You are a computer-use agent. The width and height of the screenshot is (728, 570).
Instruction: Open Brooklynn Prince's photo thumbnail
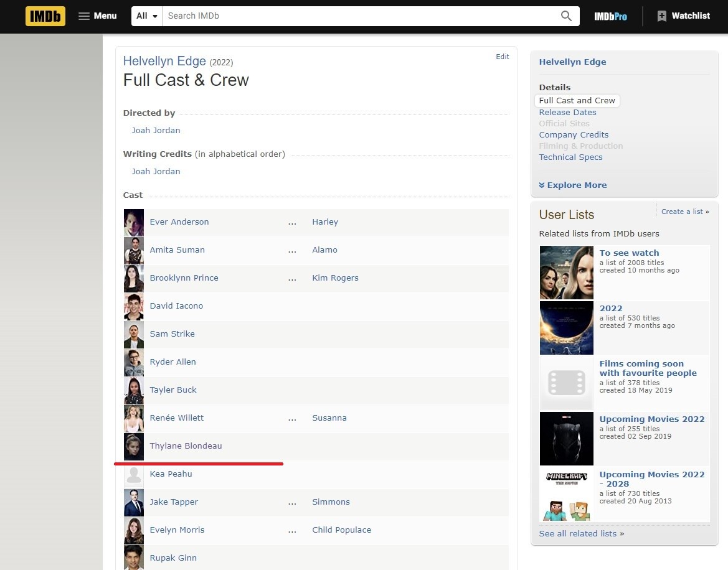(134, 279)
